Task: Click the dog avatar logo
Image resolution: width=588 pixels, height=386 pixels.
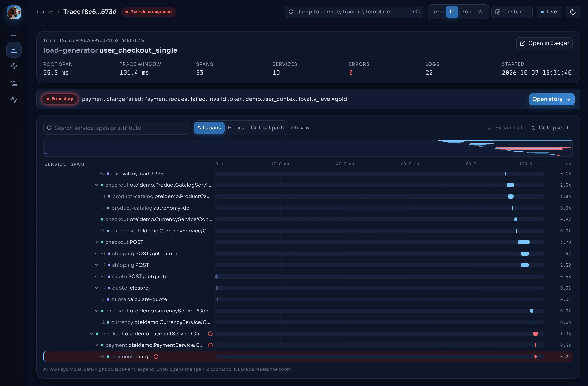Action: [14, 12]
